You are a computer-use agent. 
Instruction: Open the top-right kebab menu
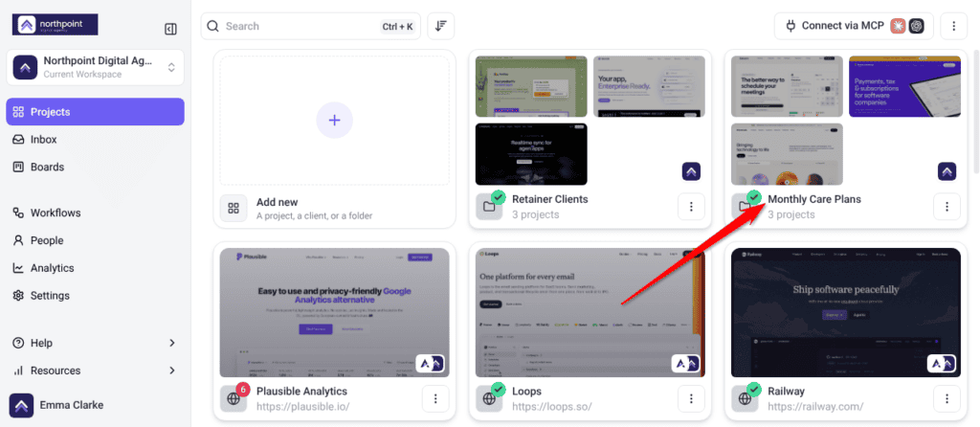click(954, 26)
